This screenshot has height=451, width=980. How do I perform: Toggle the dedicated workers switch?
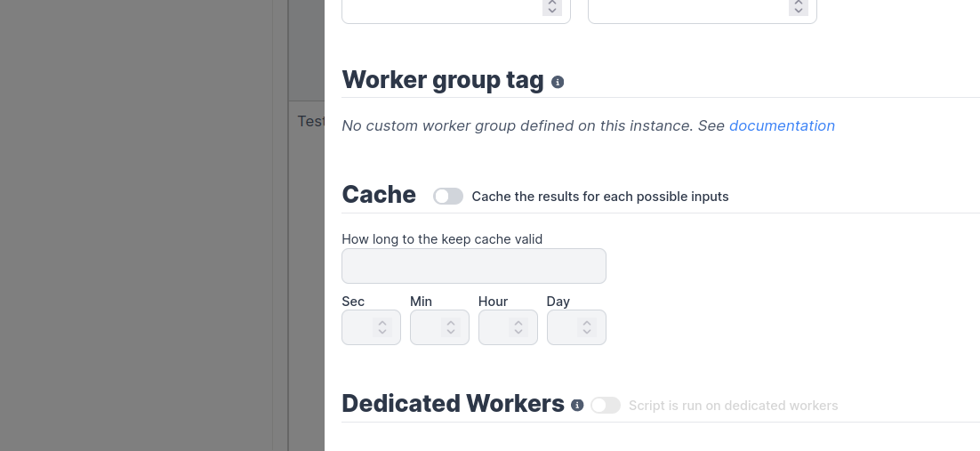(x=606, y=406)
